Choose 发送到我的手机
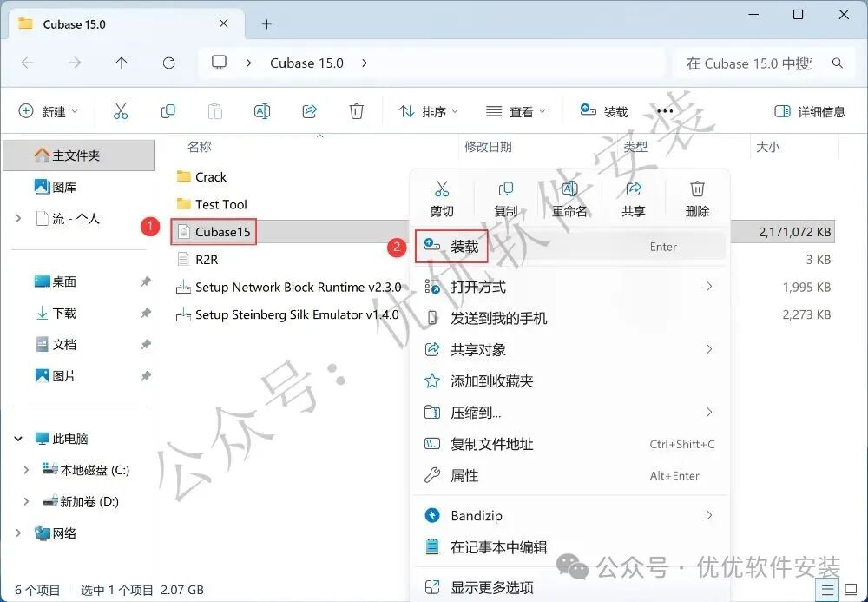Viewport: 868px width, 602px height. pos(569,319)
